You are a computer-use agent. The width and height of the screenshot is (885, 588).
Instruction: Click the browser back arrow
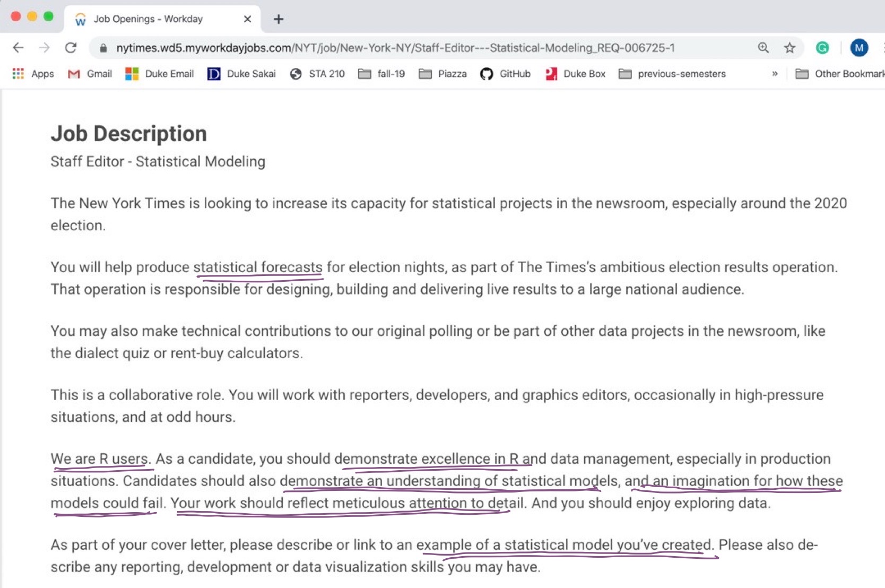(x=18, y=48)
